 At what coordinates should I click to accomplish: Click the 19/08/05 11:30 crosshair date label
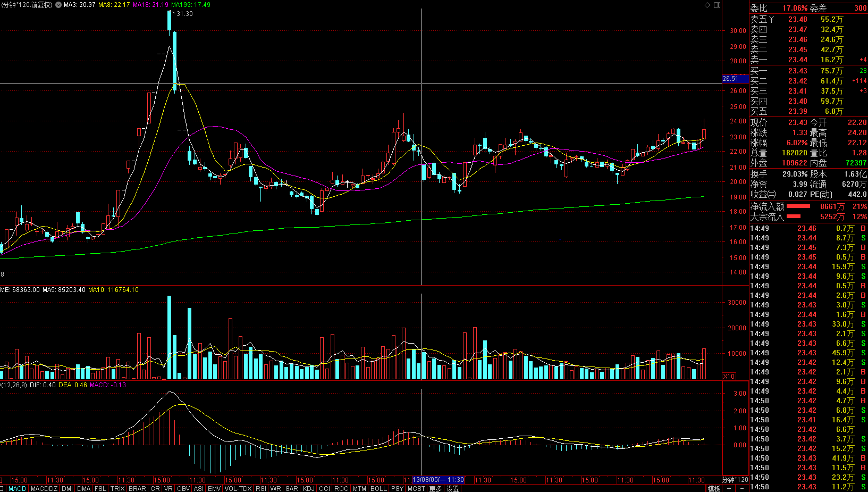(x=439, y=480)
